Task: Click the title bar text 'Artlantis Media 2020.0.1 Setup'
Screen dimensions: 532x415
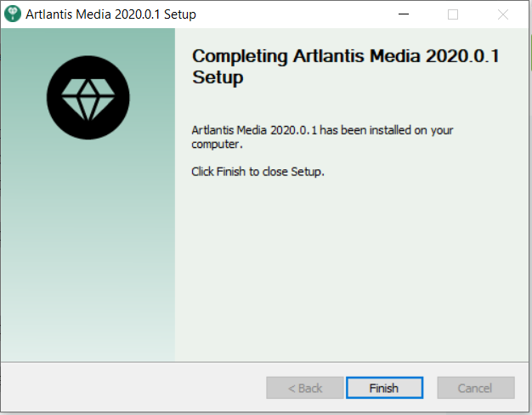Action: (x=111, y=14)
